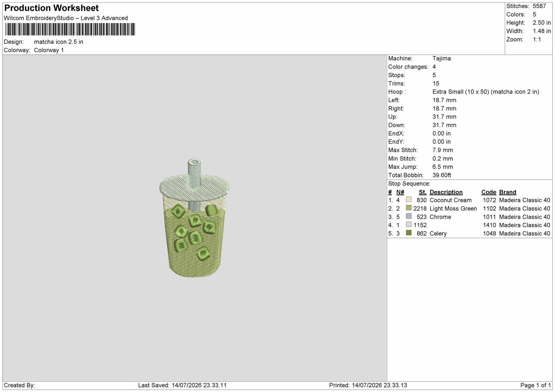
Task: Click the Light Moss Green color swatch
Action: tap(409, 208)
